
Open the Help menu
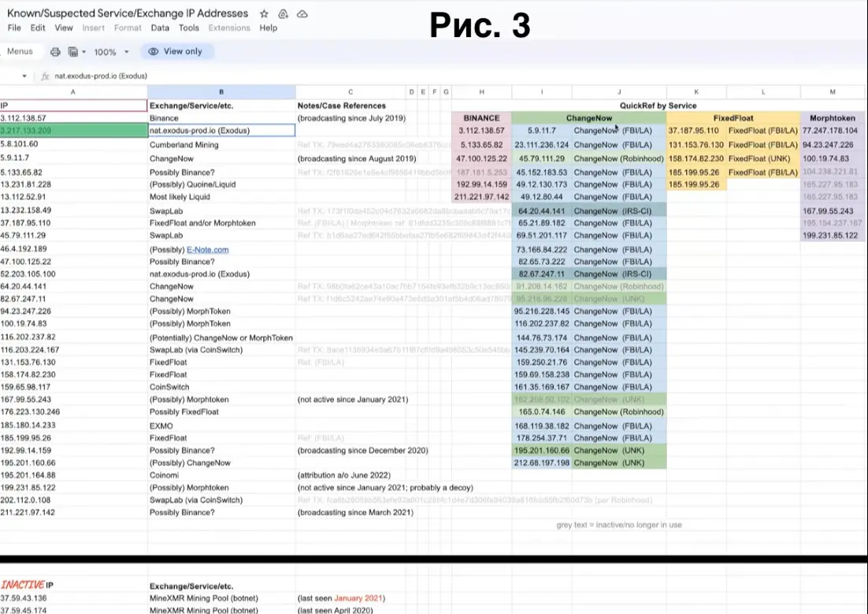click(269, 28)
